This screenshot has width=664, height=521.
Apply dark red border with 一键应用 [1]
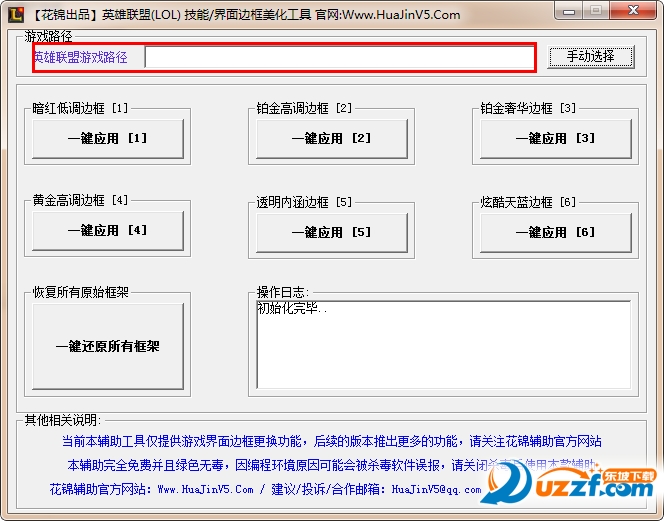tap(108, 139)
